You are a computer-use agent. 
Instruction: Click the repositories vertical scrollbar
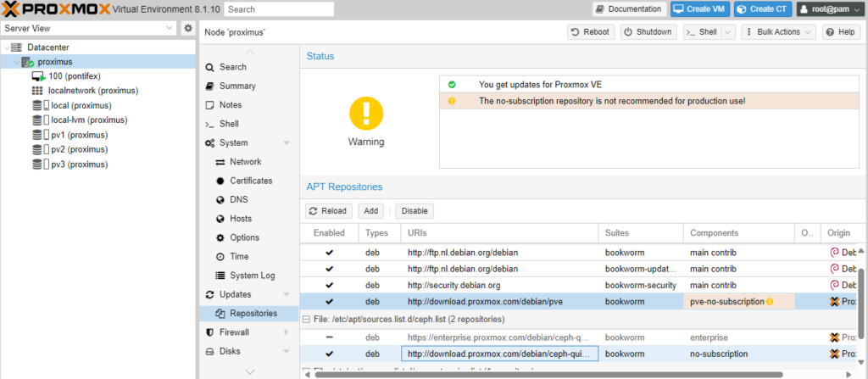click(862, 302)
